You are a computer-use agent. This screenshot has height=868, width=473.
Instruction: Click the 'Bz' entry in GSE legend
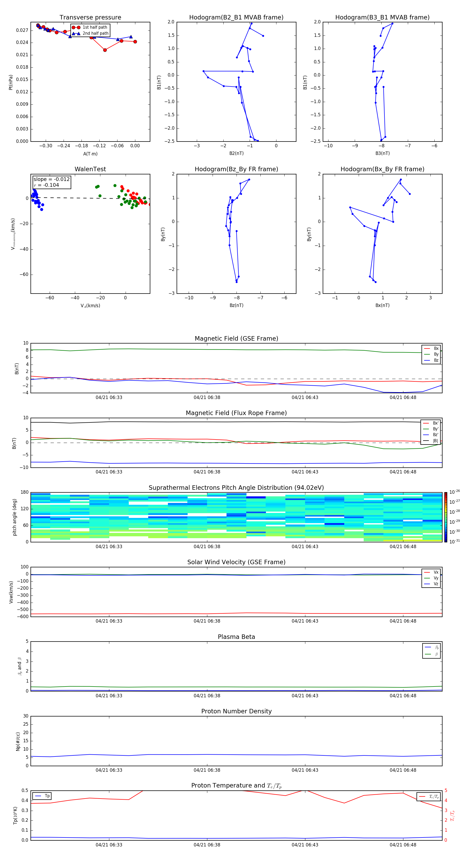click(x=431, y=360)
